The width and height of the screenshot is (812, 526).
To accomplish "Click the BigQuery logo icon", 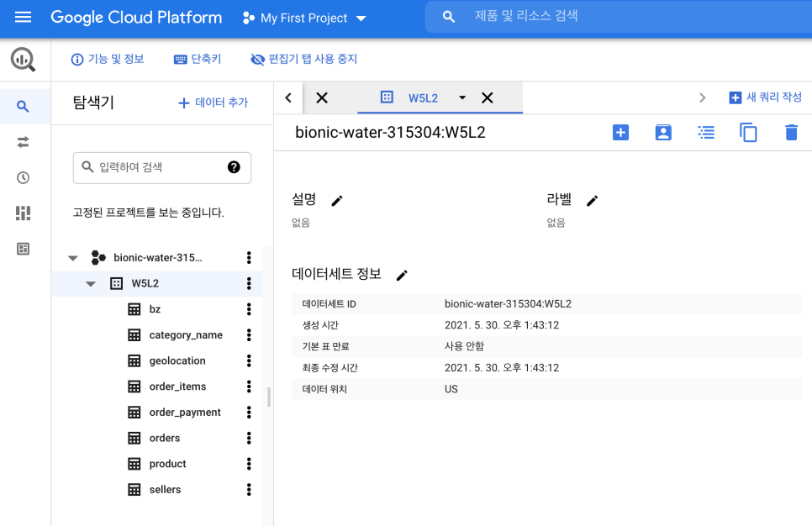I will coord(24,60).
